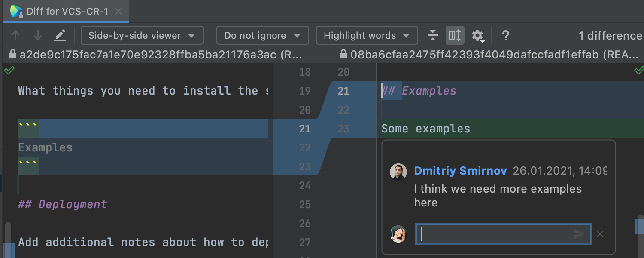Open the diff help question mark

coord(506,36)
